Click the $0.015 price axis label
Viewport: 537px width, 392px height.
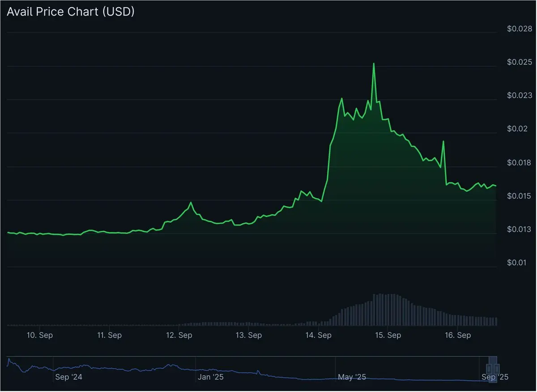tap(520, 196)
